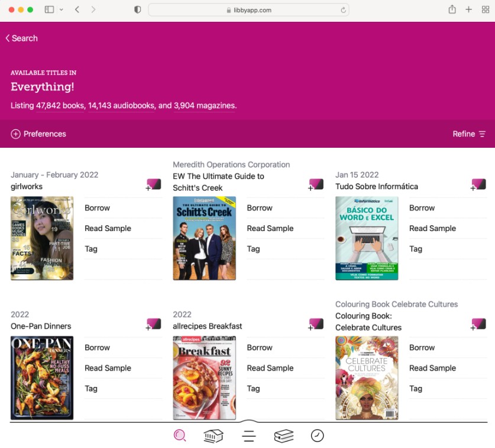This screenshot has height=448, width=495.
Task: Click the tag icon beside Tudo Sobre Informática
Action: click(478, 184)
